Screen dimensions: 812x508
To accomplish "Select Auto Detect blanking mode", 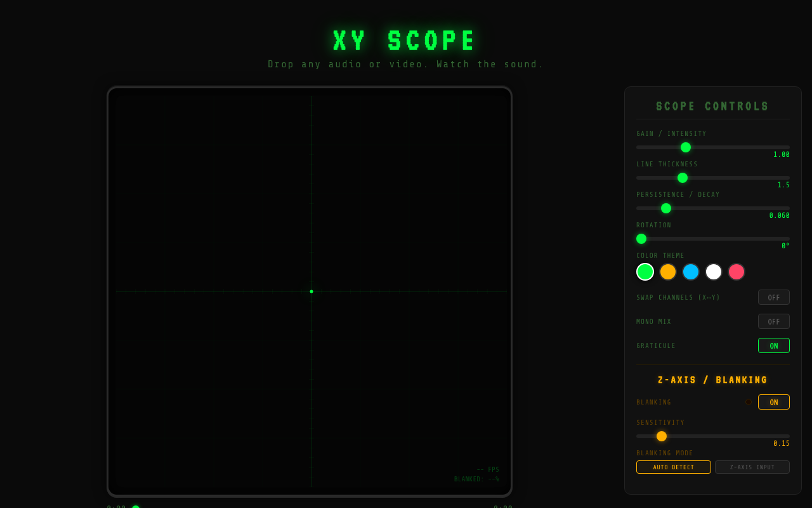I will [673, 467].
